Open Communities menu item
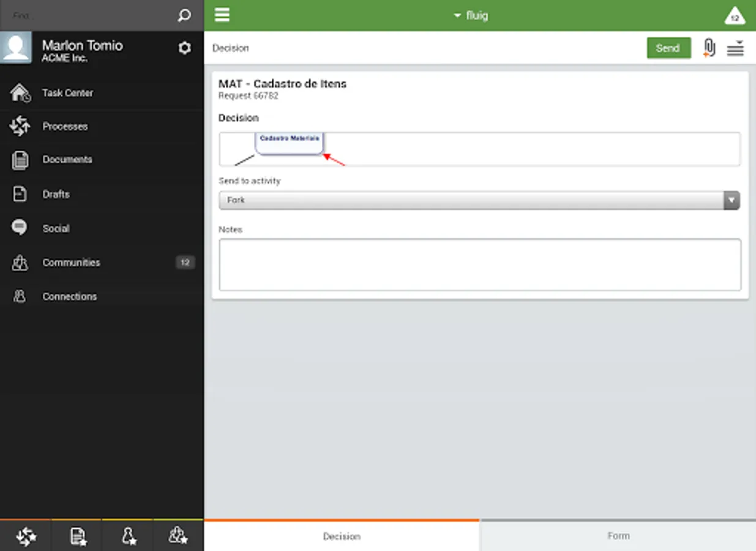This screenshot has width=756, height=551. tap(102, 263)
